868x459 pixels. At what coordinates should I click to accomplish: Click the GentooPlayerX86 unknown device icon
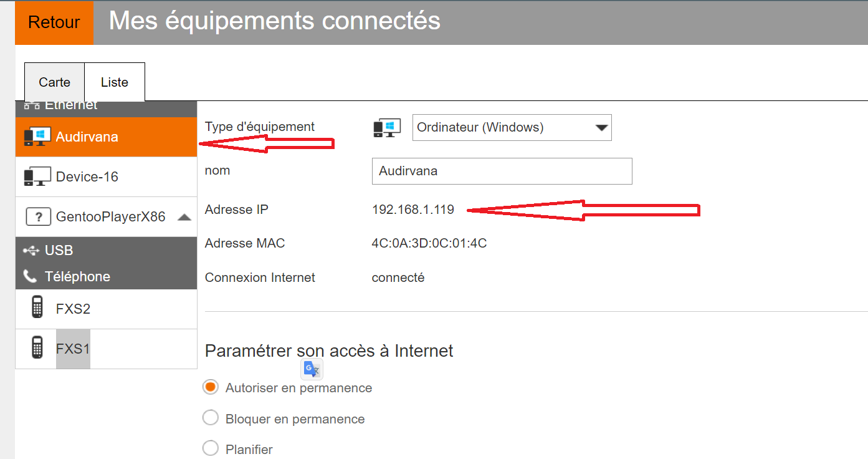[x=38, y=217]
